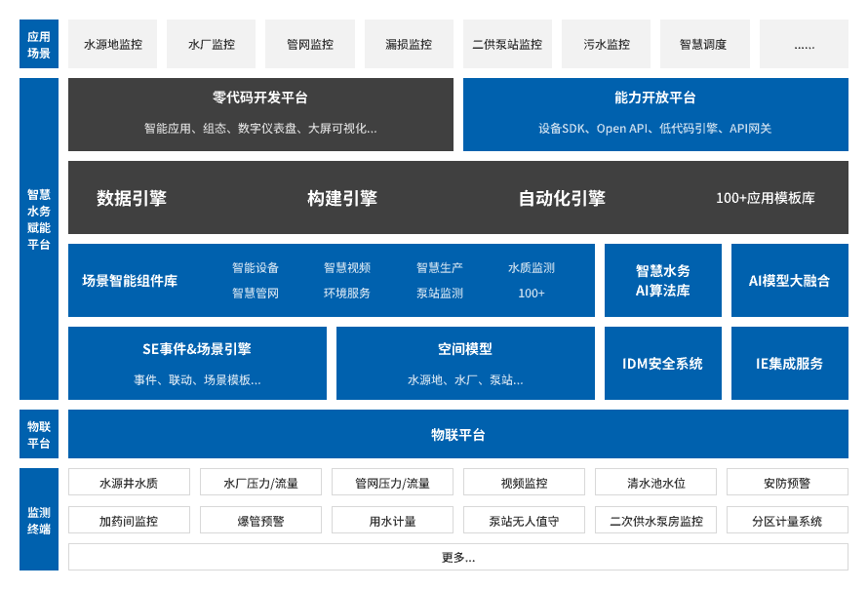Click the 智慧生产 component
868x590 pixels.
(440, 268)
